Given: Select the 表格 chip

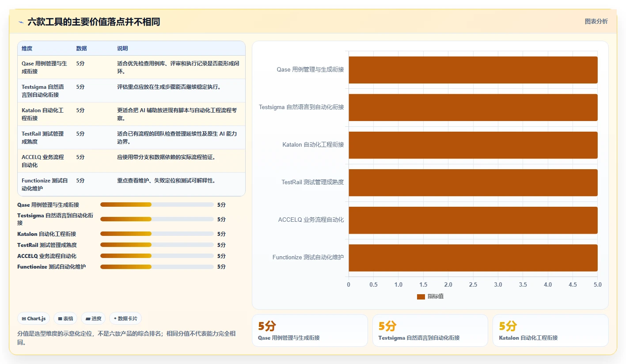Looking at the screenshot, I should pos(65,318).
